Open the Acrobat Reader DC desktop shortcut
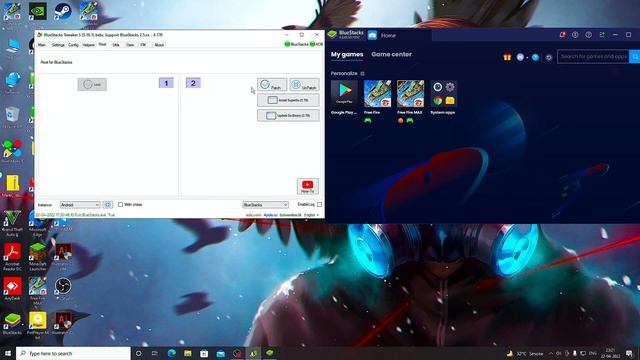Viewport: 640px width, 360px height. click(12, 256)
